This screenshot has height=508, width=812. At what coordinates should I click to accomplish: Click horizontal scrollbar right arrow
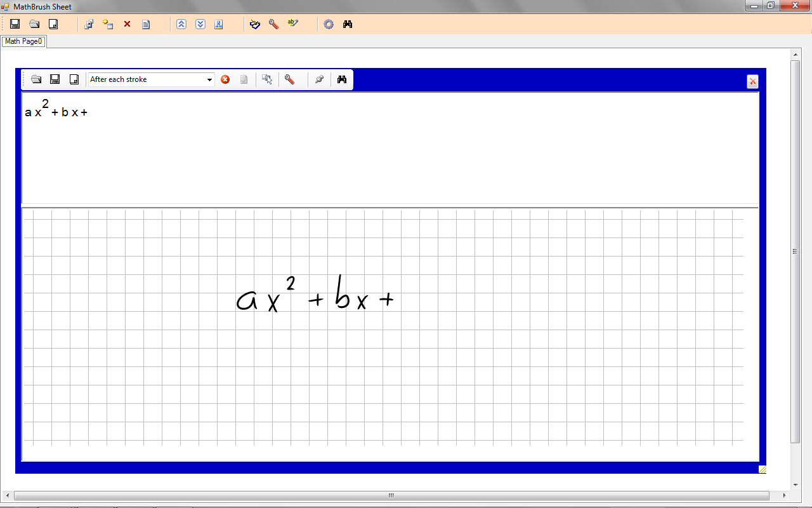pyautogui.click(x=785, y=495)
